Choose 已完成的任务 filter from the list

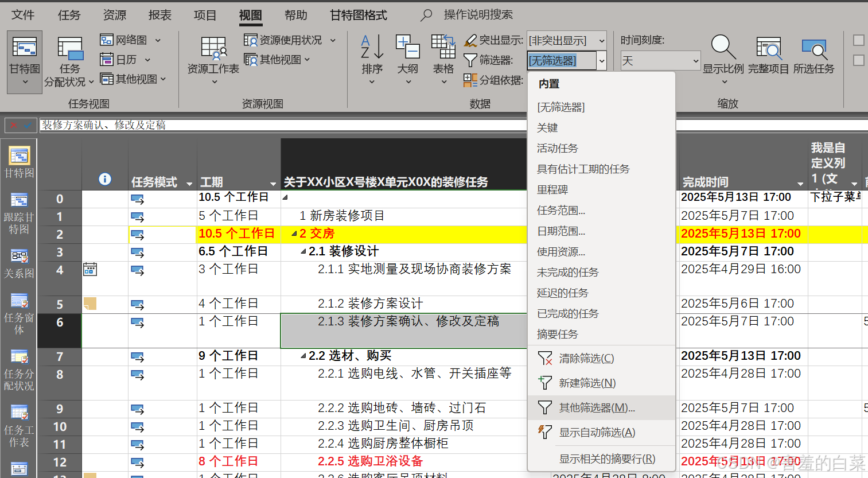click(x=601, y=313)
